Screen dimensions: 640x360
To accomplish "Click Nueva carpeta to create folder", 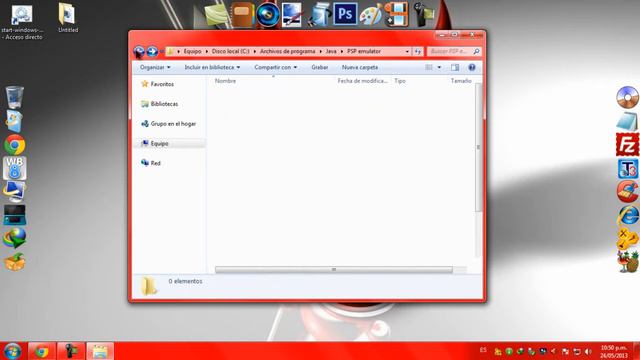I will tap(360, 67).
